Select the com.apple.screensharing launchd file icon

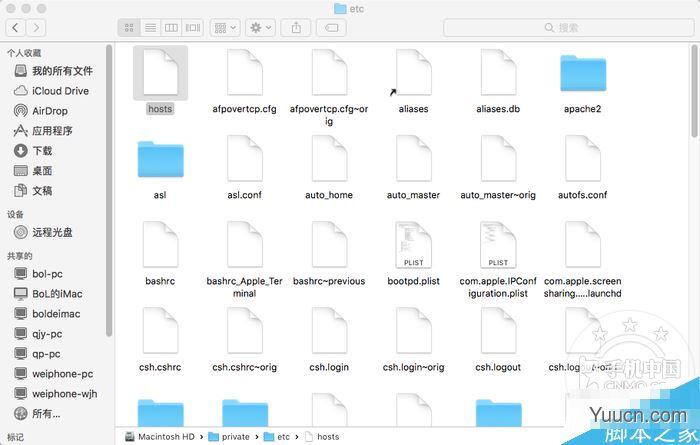click(583, 245)
